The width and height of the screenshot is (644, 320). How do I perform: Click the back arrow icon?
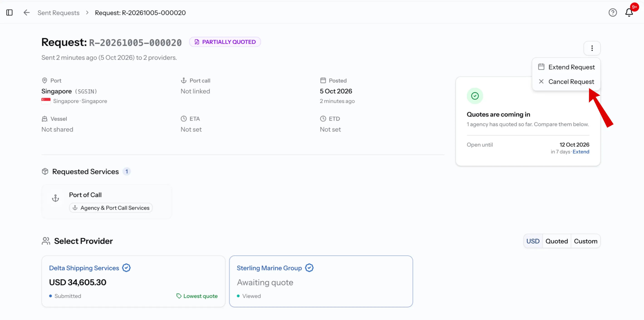(27, 12)
